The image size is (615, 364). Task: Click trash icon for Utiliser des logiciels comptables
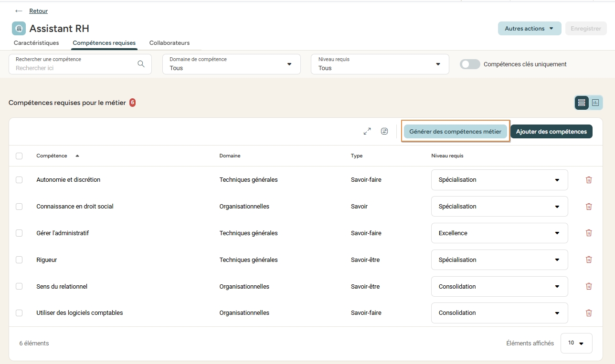pos(589,313)
